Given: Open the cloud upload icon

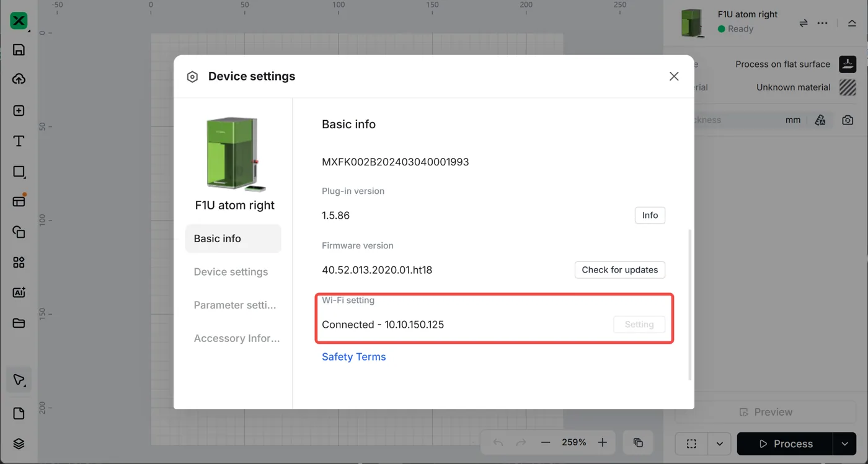Looking at the screenshot, I should (19, 79).
